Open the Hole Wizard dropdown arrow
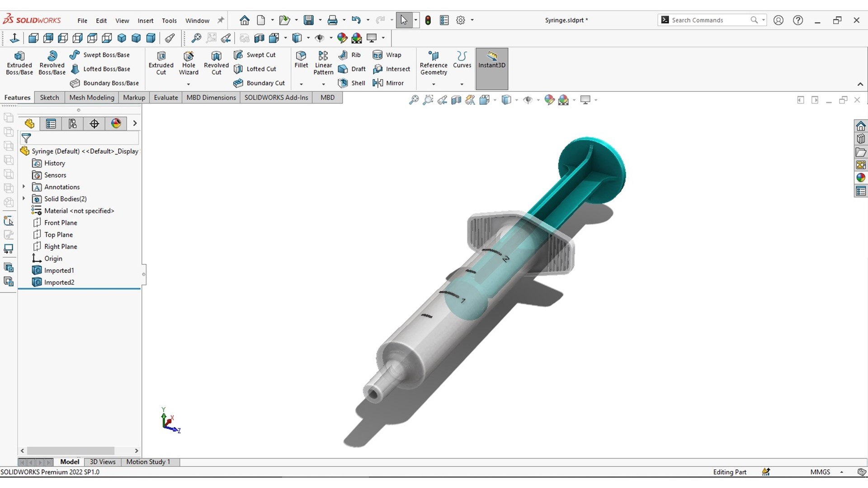Screen dimensions: 868x488 click(x=189, y=84)
